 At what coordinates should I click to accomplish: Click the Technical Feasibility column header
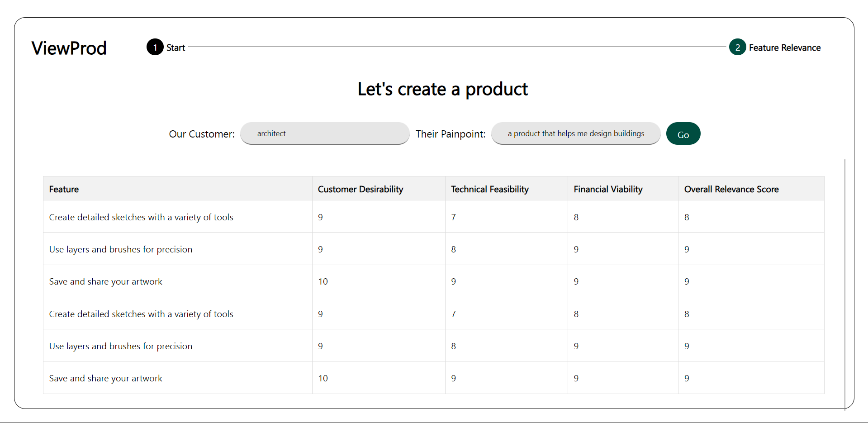pos(489,189)
